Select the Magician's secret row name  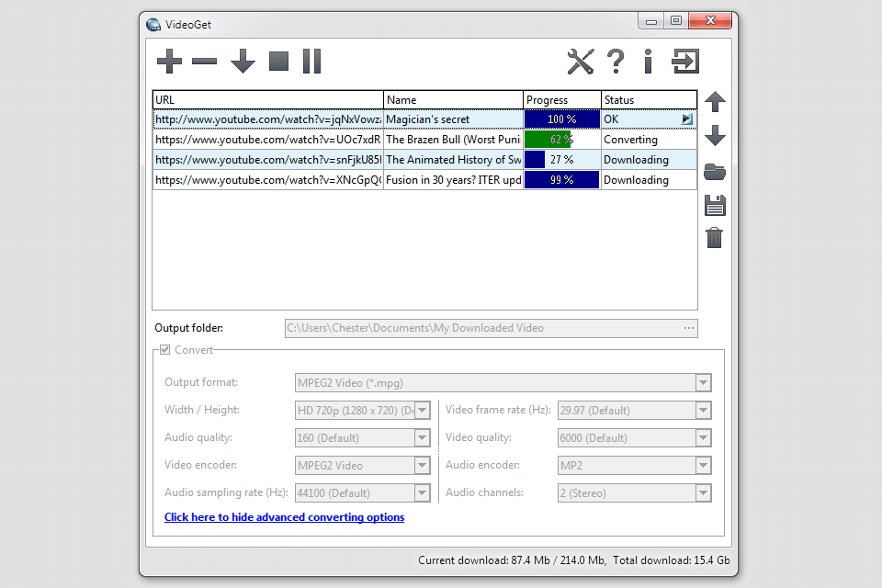(x=453, y=119)
